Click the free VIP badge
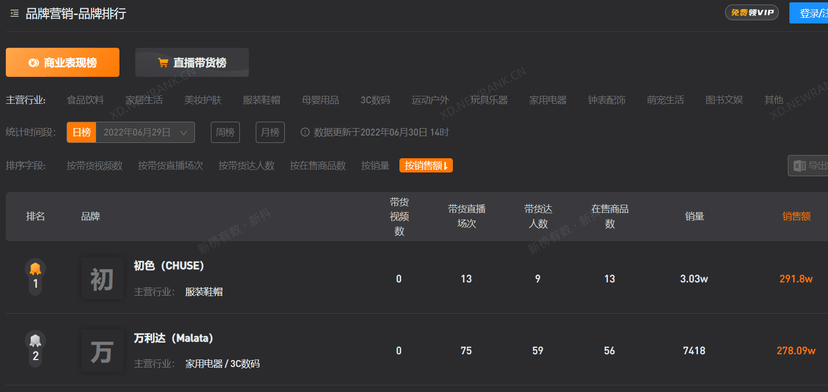The image size is (828, 392). click(x=751, y=13)
